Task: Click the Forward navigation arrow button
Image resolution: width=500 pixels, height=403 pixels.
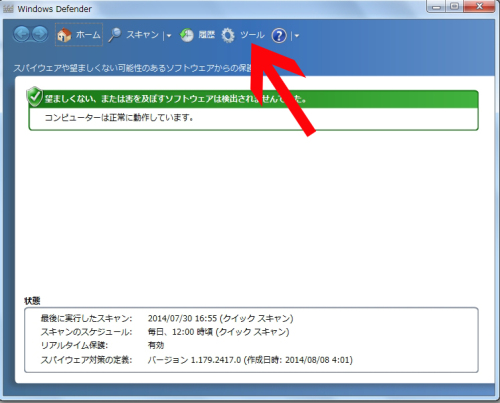Action: click(x=40, y=34)
